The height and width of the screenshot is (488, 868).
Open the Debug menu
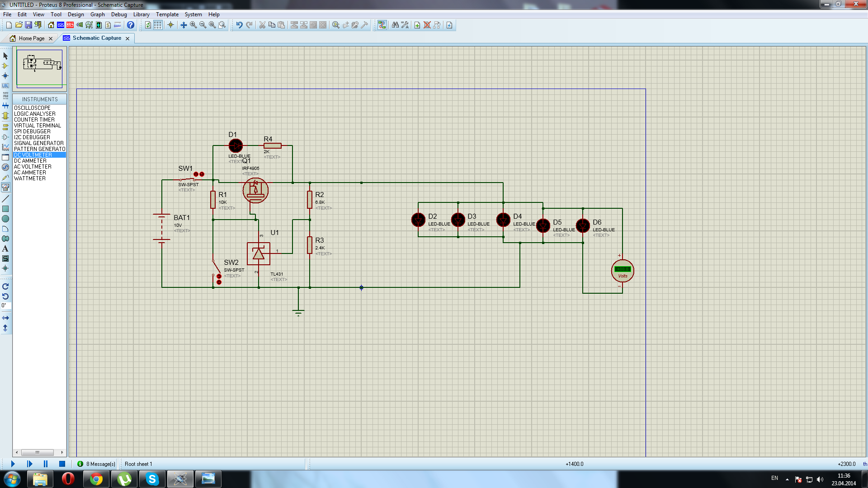tap(119, 14)
